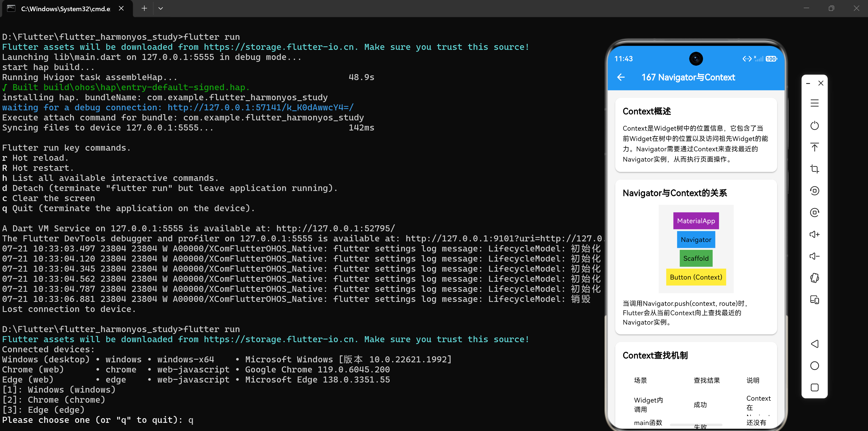Image resolution: width=868 pixels, height=431 pixels.
Task: Tap the purple MaterialApp box
Action: 696,221
